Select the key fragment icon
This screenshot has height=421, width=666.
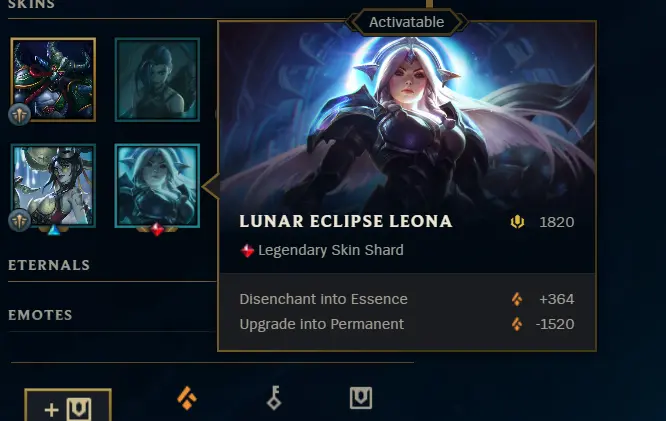pos(274,398)
